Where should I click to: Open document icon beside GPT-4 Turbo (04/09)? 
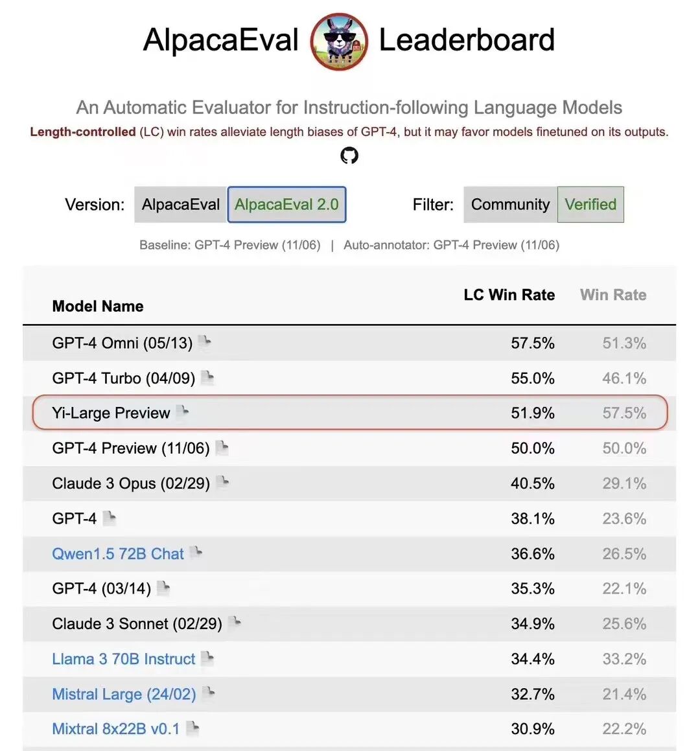(x=207, y=377)
